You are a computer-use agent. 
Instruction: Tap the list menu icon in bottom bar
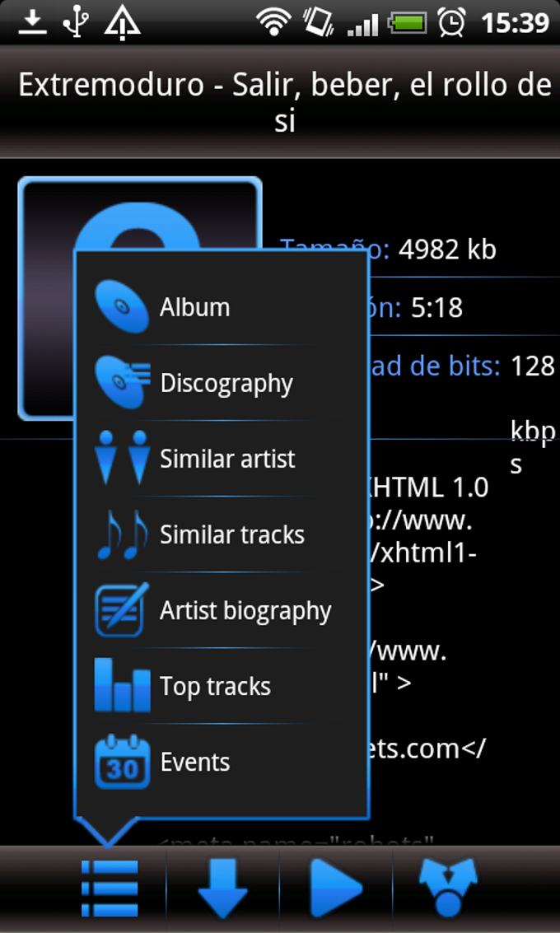coord(110,889)
